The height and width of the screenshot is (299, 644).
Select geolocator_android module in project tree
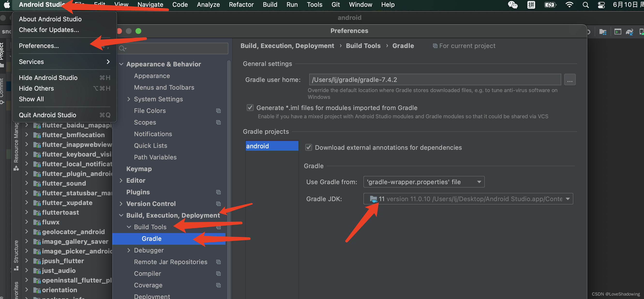pos(73,232)
